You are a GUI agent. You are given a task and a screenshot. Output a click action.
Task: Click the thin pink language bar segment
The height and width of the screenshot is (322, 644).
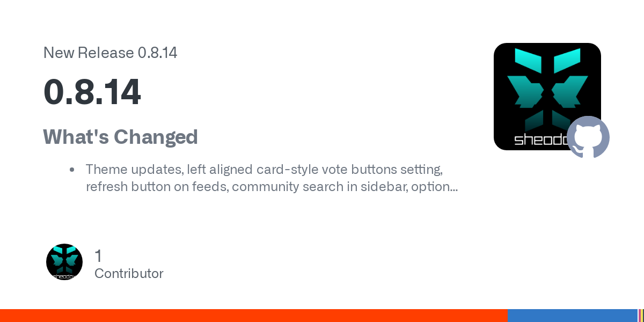[639, 316]
